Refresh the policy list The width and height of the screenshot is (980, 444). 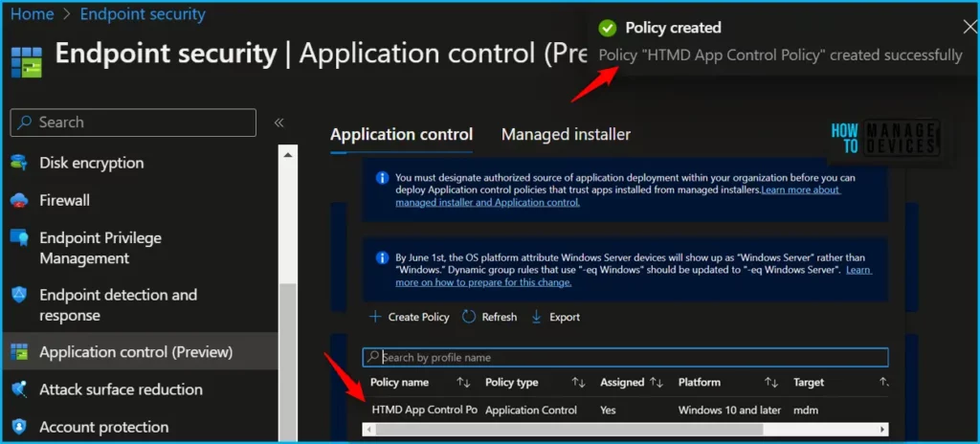coord(489,317)
